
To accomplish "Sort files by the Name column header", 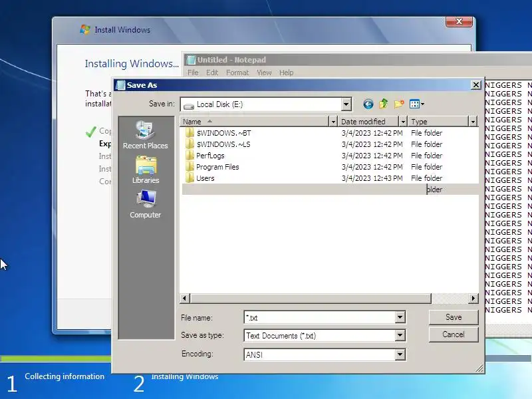I will 255,122.
